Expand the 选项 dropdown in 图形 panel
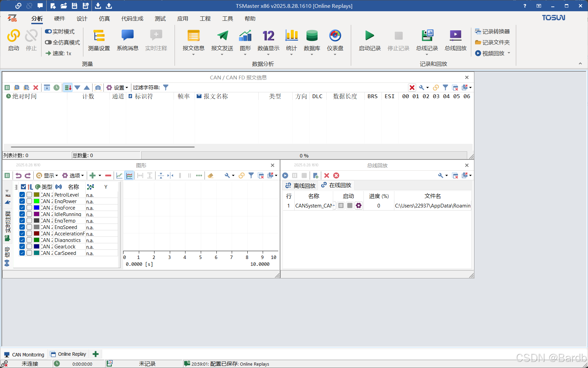The width and height of the screenshot is (588, 368). coord(73,175)
